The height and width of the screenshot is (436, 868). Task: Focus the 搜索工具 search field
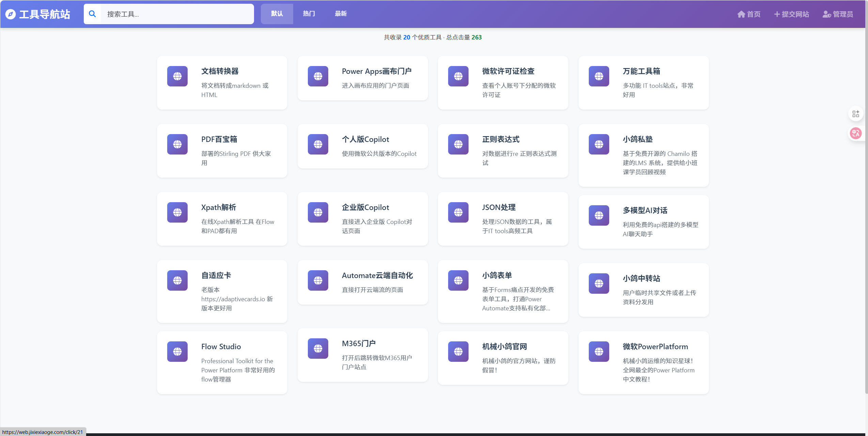[177, 14]
